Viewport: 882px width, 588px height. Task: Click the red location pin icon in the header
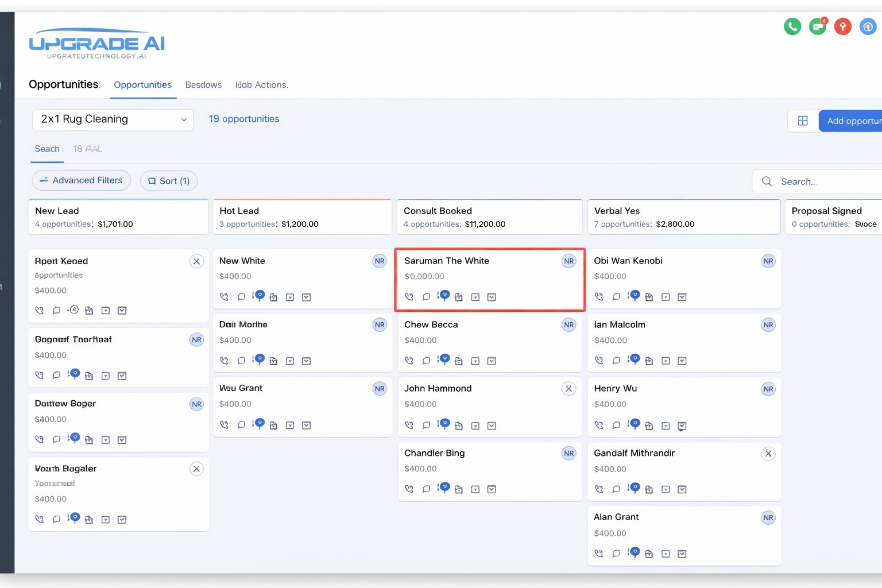842,26
